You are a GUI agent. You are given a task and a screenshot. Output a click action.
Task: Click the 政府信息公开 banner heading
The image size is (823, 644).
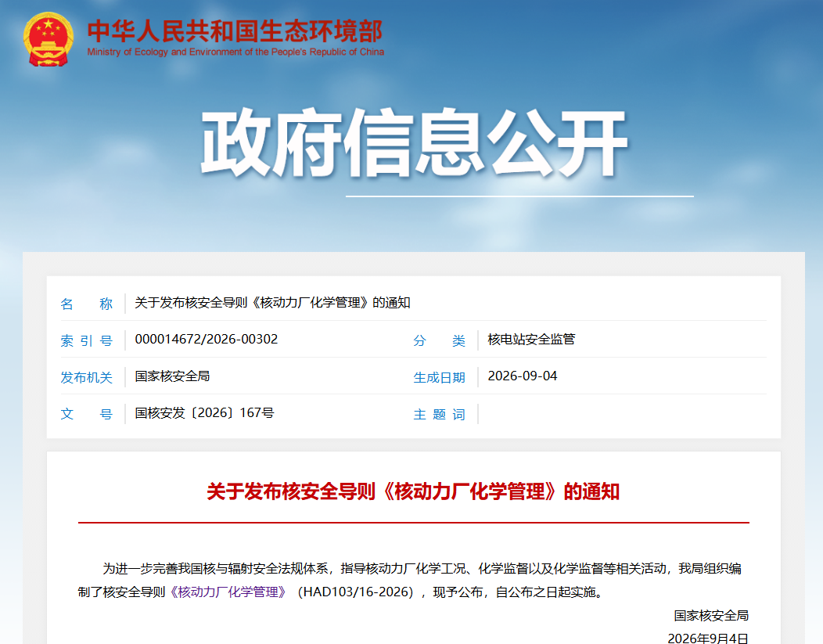pos(414,142)
